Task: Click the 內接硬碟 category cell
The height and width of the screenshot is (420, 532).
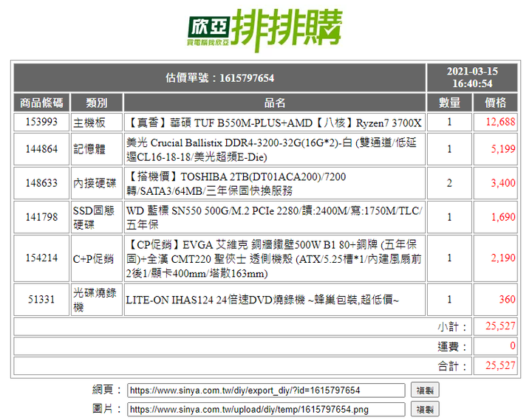Action: coord(96,183)
